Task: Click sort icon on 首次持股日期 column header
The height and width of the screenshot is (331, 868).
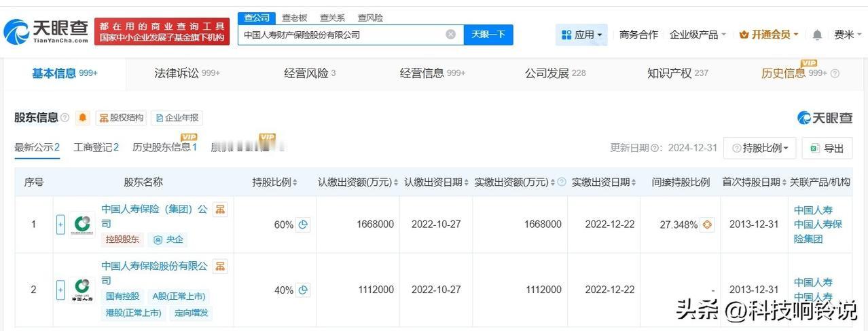Action: pos(784,182)
